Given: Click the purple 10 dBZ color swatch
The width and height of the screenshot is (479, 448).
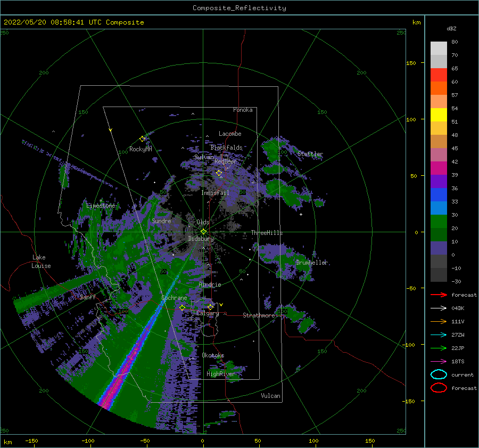Looking at the screenshot, I should (x=439, y=248).
